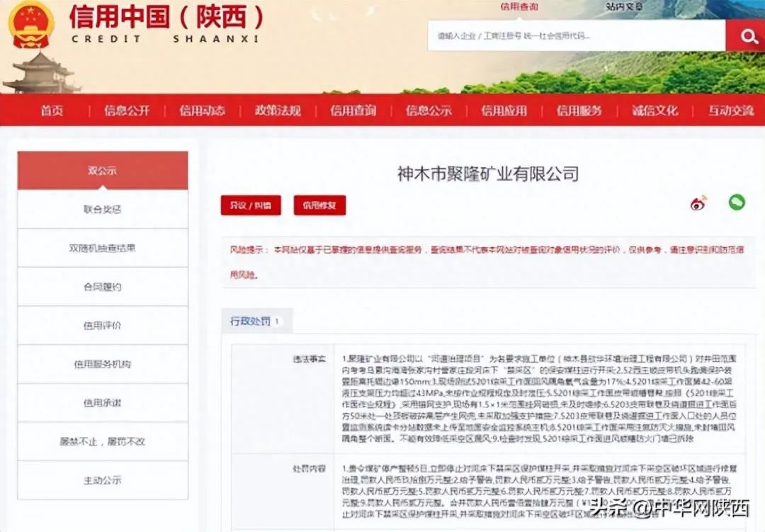The height and width of the screenshot is (532, 765).
Task: Open 首页 in the navigation bar
Action: tap(52, 111)
